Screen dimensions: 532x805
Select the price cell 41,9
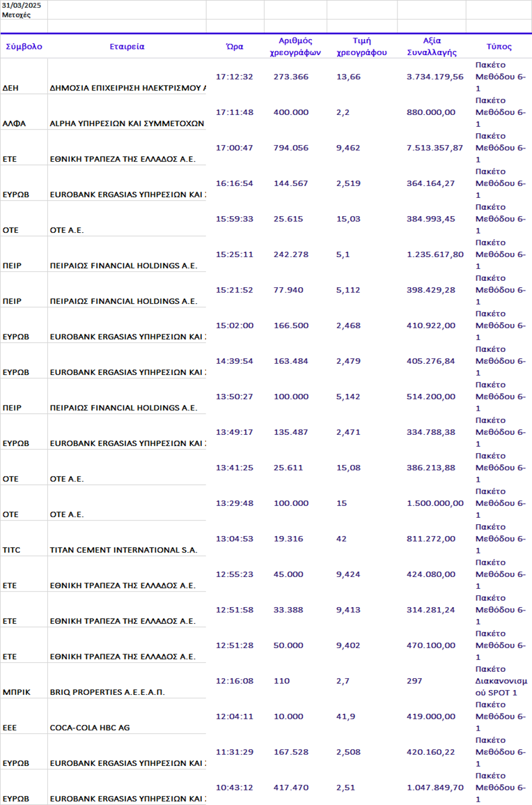(346, 716)
